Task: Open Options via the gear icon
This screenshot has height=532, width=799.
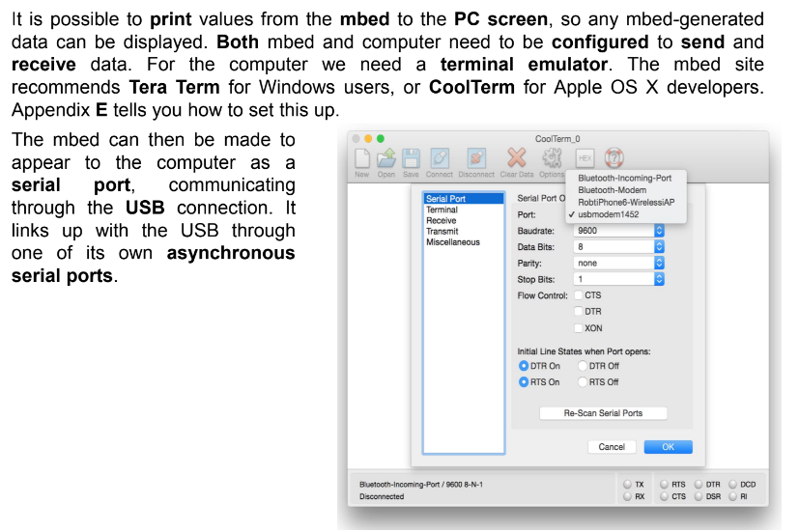Action: (x=552, y=158)
